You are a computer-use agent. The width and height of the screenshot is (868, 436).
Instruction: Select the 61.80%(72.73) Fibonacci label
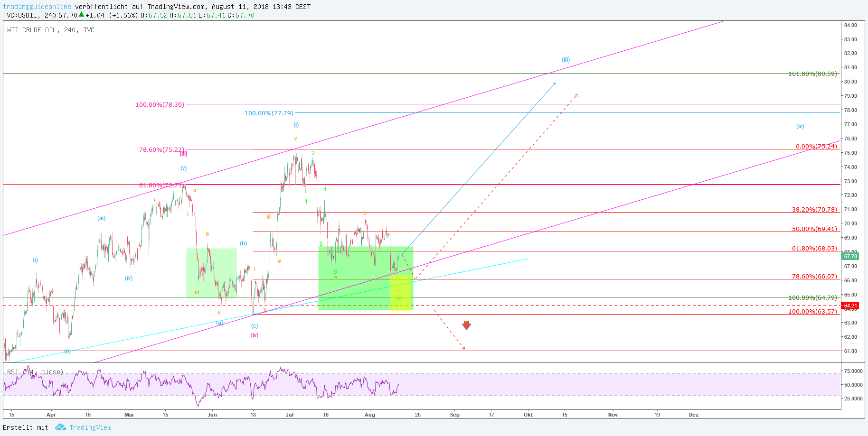coord(161,186)
